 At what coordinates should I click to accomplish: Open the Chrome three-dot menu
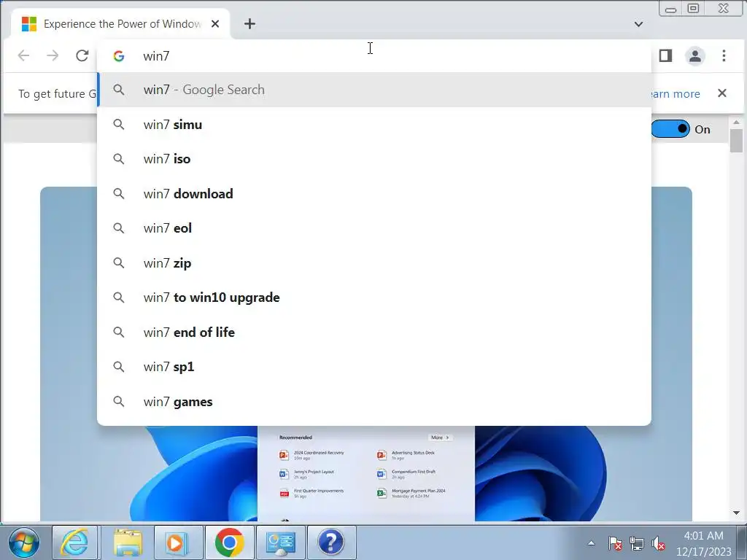[724, 55]
